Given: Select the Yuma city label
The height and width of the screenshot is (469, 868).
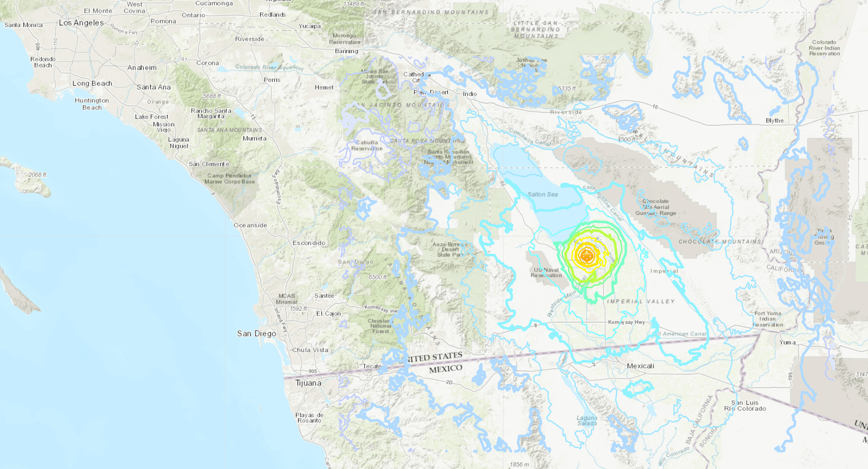Looking at the screenshot, I should [787, 343].
